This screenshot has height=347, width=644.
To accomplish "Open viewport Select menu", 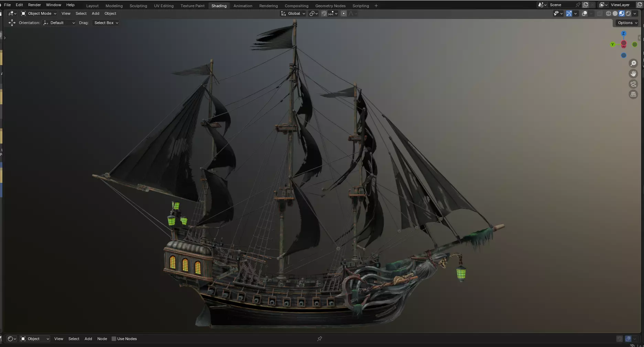I will pyautogui.click(x=81, y=13).
